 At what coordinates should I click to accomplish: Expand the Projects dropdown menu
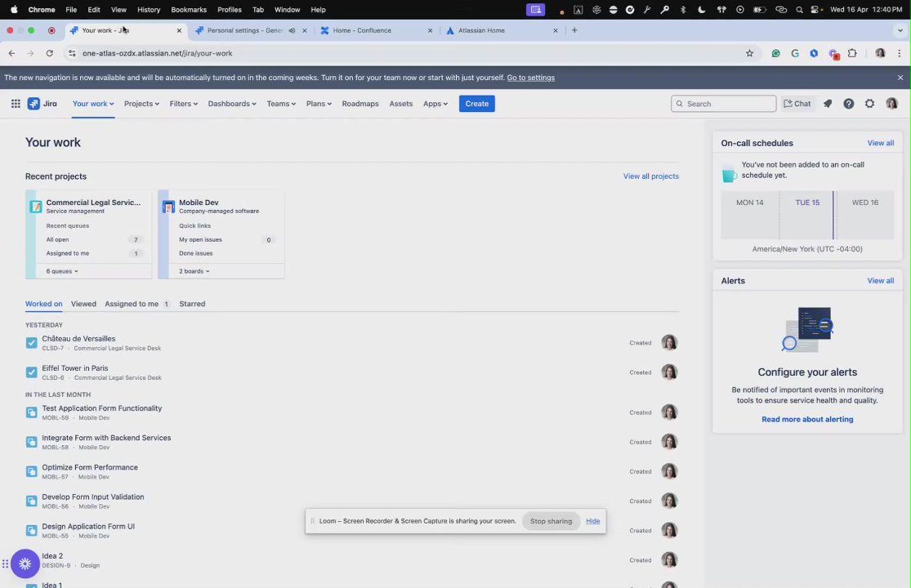tap(141, 104)
